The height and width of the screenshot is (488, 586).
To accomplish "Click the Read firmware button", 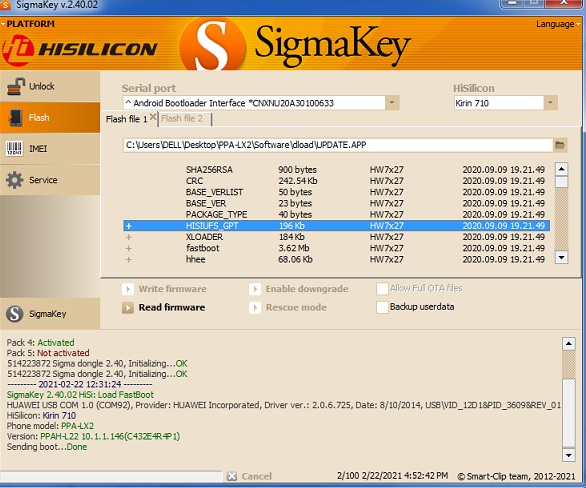I will point(164,308).
